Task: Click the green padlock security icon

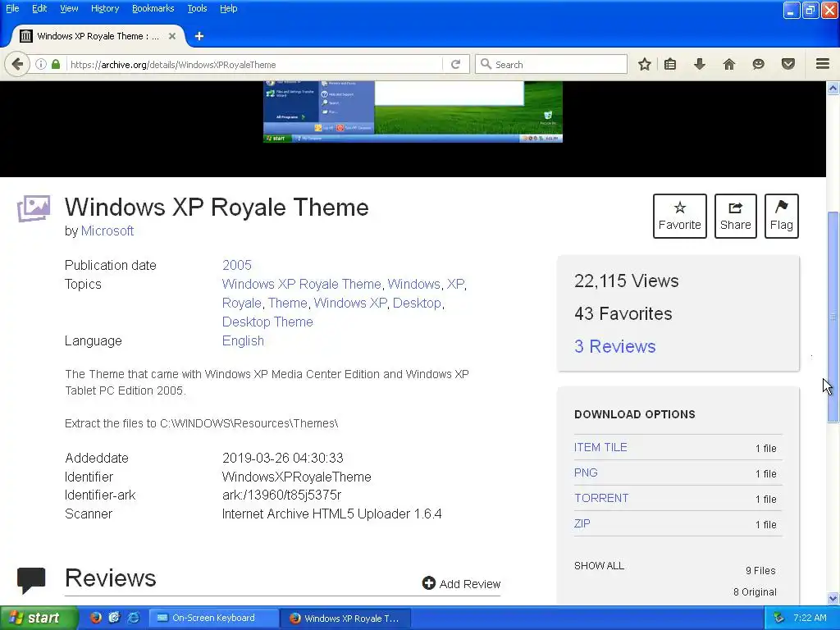Action: (56, 64)
